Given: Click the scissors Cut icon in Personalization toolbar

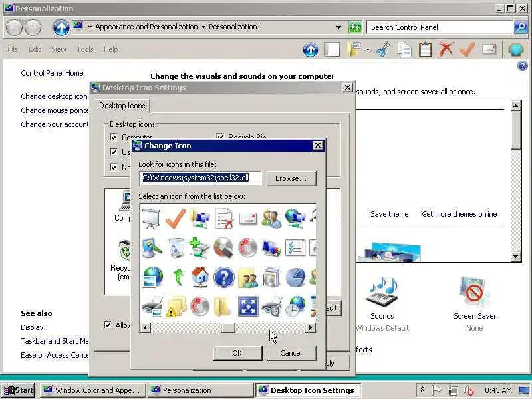Looking at the screenshot, I should click(384, 49).
